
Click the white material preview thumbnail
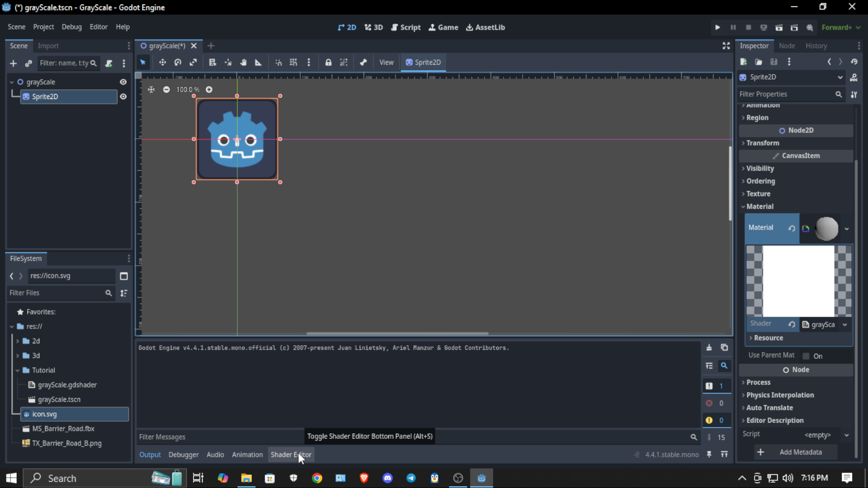[x=798, y=281]
